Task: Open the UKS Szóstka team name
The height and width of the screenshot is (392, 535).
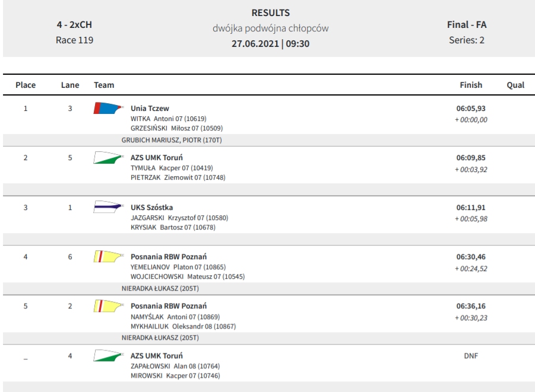Action: click(152, 207)
